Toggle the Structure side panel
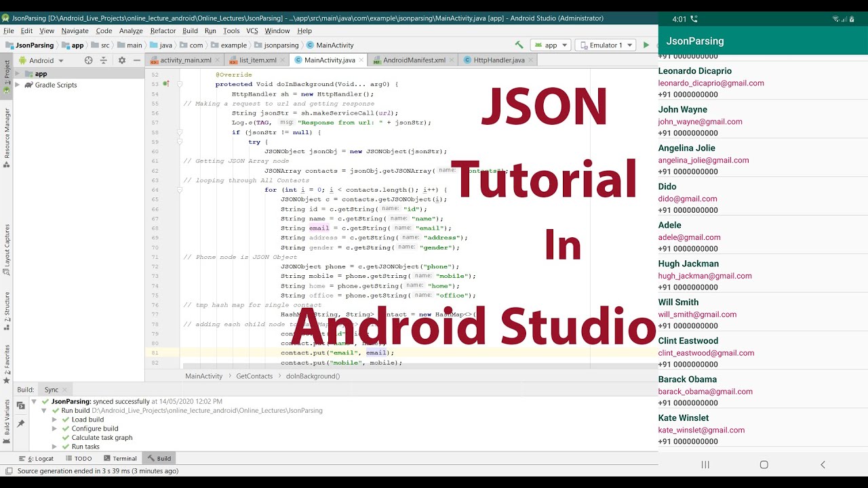 7,311
